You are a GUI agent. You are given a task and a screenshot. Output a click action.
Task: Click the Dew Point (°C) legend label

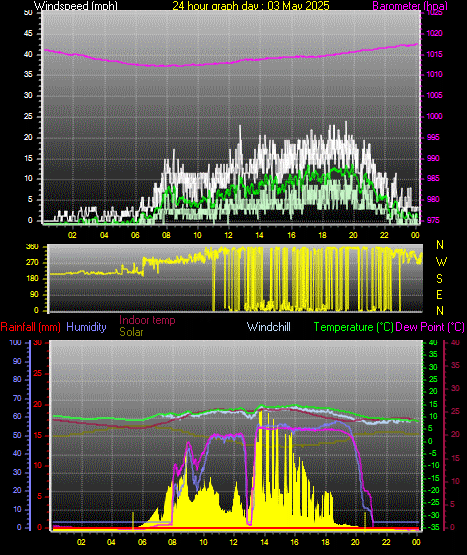tap(430, 327)
